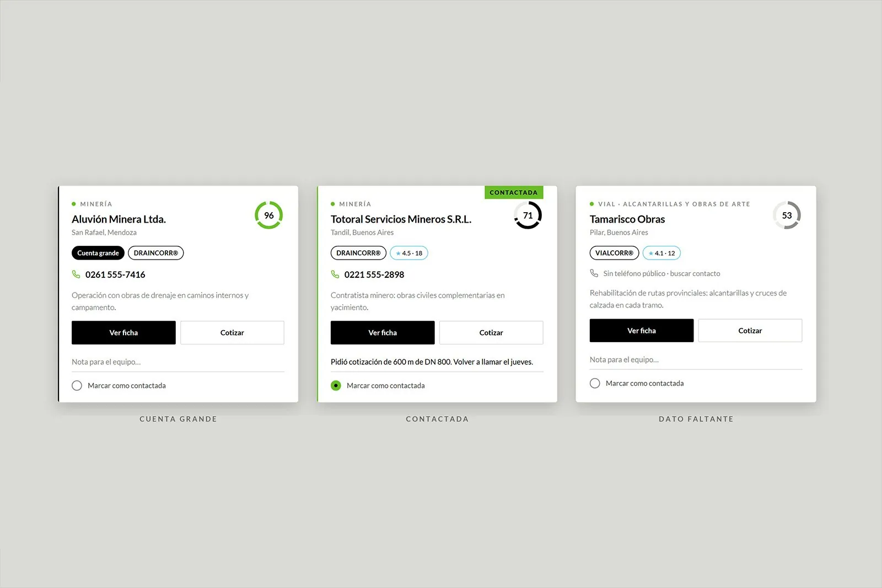Image resolution: width=882 pixels, height=588 pixels.
Task: Mark Aluvión Minera Ltda. as contacted
Action: (77, 386)
